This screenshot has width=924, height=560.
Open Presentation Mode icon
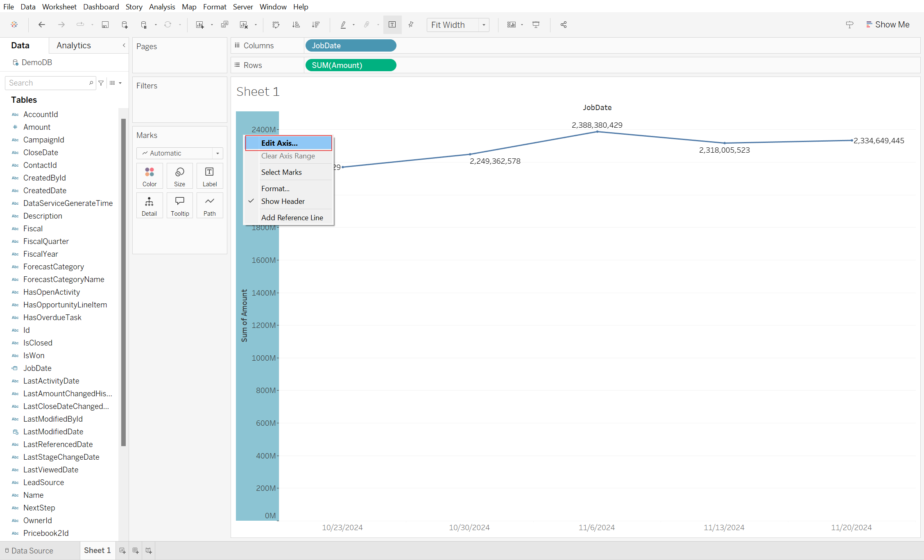536,25
